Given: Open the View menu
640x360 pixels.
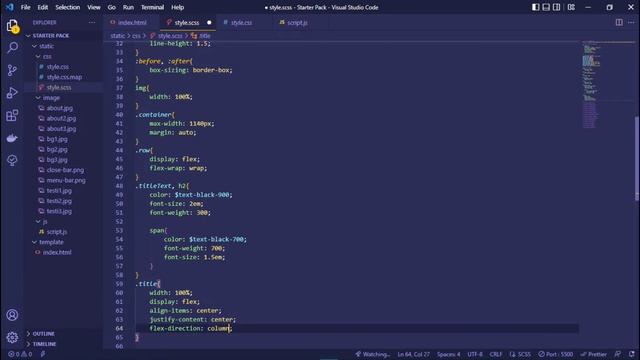Looking at the screenshot, I should click(x=93, y=7).
